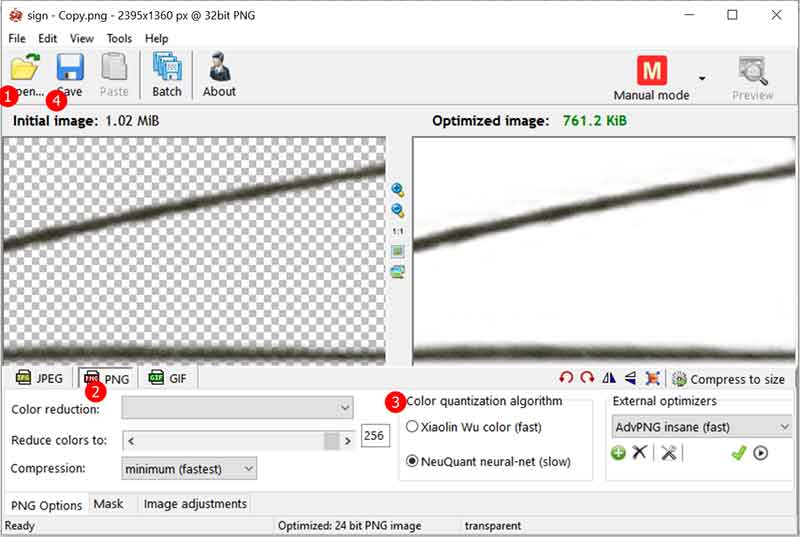Switch to the JPEG format tab

(x=40, y=378)
